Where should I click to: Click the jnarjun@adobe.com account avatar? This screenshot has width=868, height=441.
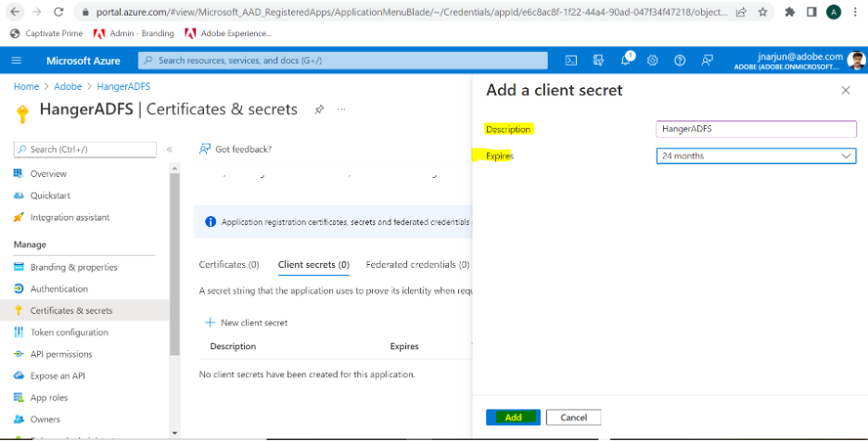tap(856, 60)
